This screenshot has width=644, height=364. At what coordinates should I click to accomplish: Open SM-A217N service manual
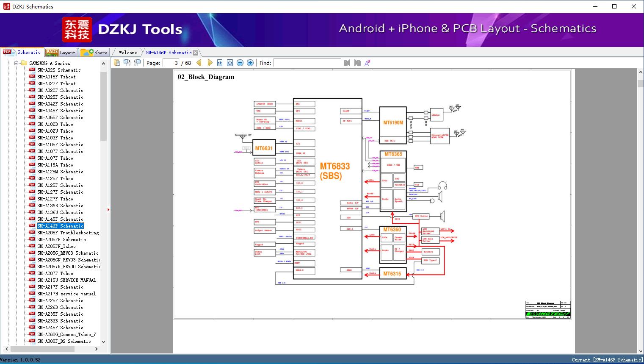66,294
